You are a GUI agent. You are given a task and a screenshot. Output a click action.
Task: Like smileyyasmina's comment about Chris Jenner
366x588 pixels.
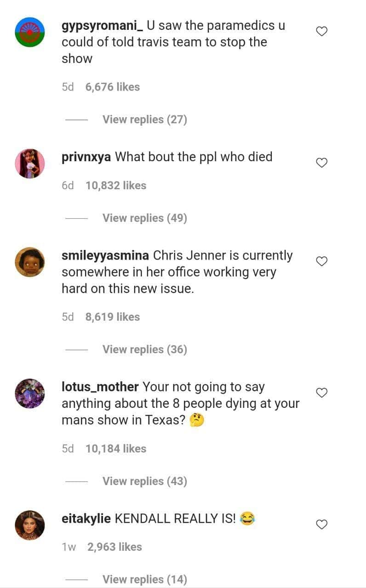point(322,261)
